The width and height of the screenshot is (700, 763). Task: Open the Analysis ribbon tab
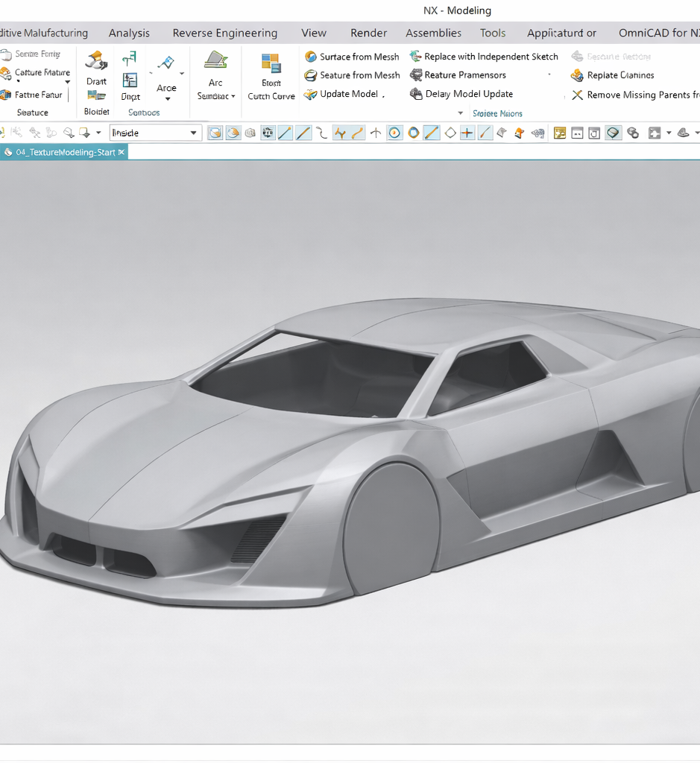click(x=129, y=33)
